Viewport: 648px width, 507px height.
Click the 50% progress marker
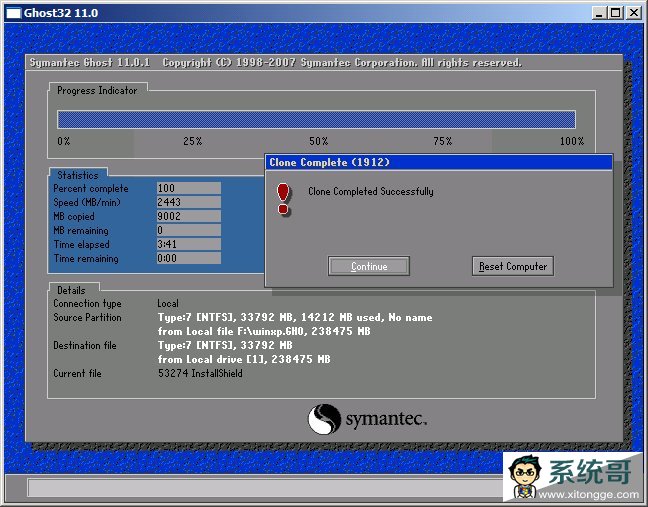click(318, 141)
